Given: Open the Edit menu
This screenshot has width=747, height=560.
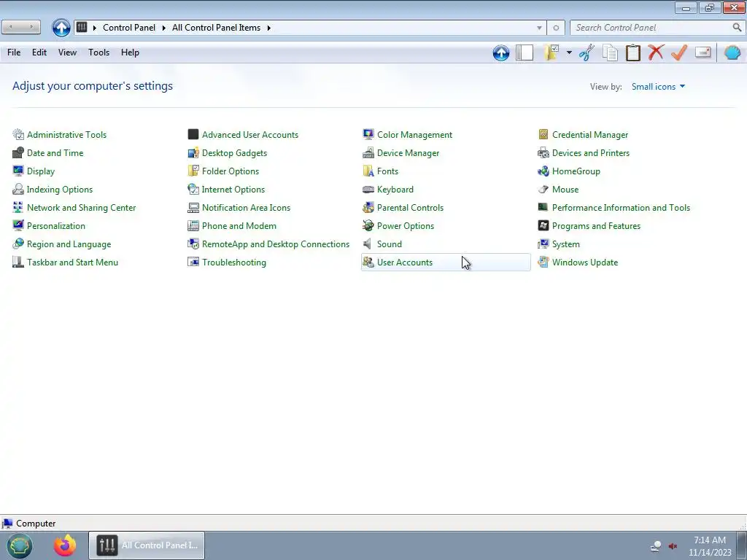Looking at the screenshot, I should (39, 52).
